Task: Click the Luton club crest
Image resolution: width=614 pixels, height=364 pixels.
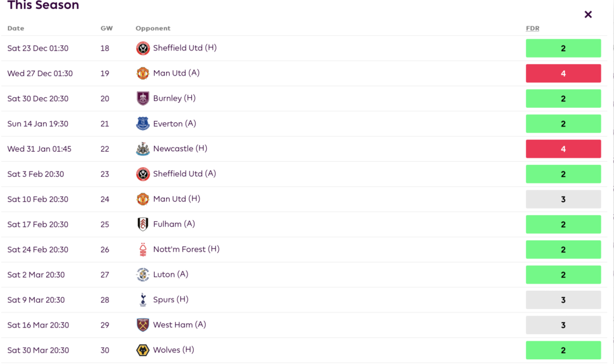Action: [143, 275]
